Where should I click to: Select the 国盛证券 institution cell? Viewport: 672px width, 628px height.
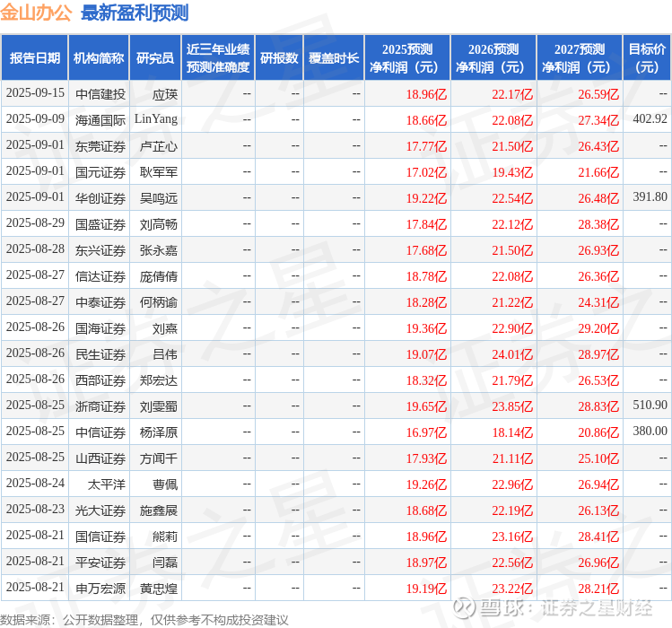pos(99,223)
